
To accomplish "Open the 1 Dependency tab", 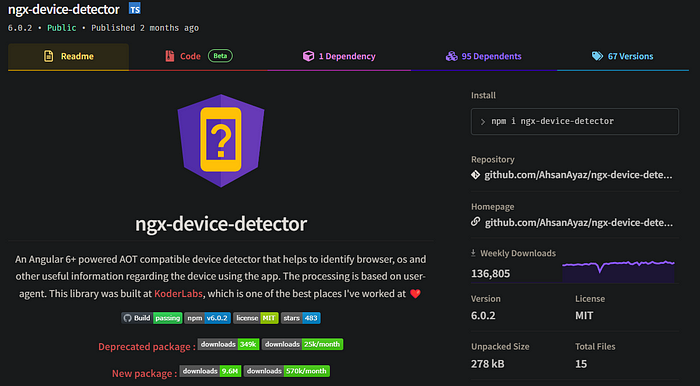I will [339, 57].
